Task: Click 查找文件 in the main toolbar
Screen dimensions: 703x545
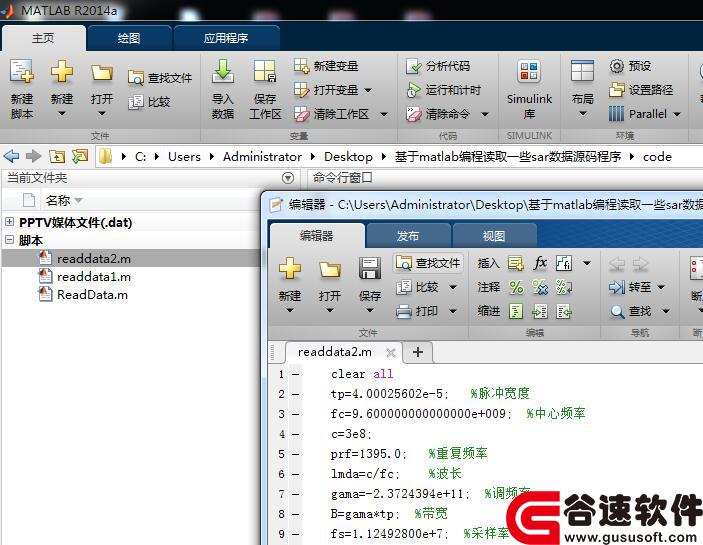Action: (x=160, y=78)
